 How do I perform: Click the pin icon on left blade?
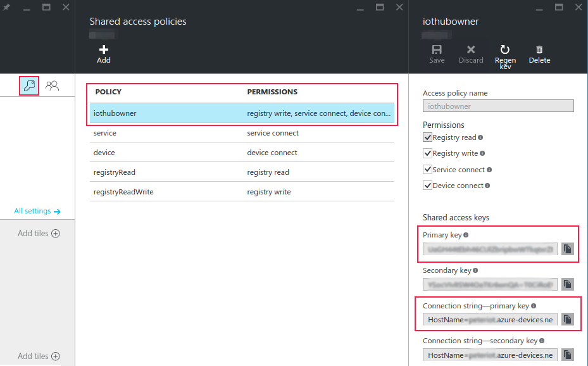[7, 7]
